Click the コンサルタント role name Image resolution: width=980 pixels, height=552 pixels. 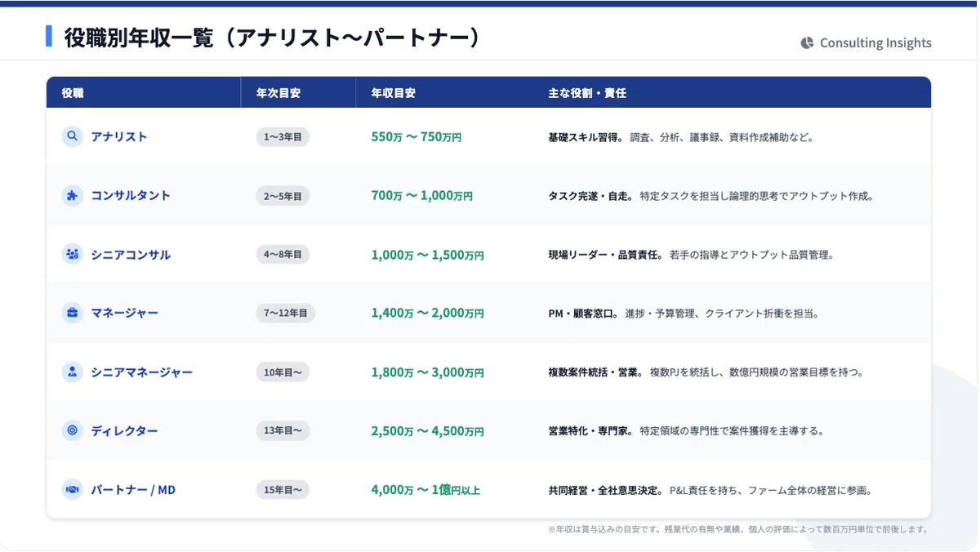131,196
